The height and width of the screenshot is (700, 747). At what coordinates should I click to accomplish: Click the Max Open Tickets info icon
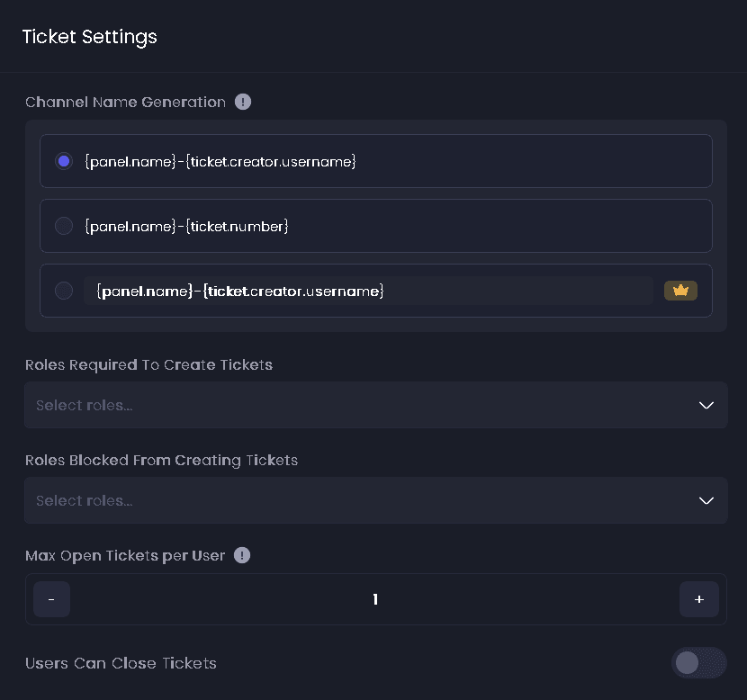click(x=242, y=555)
